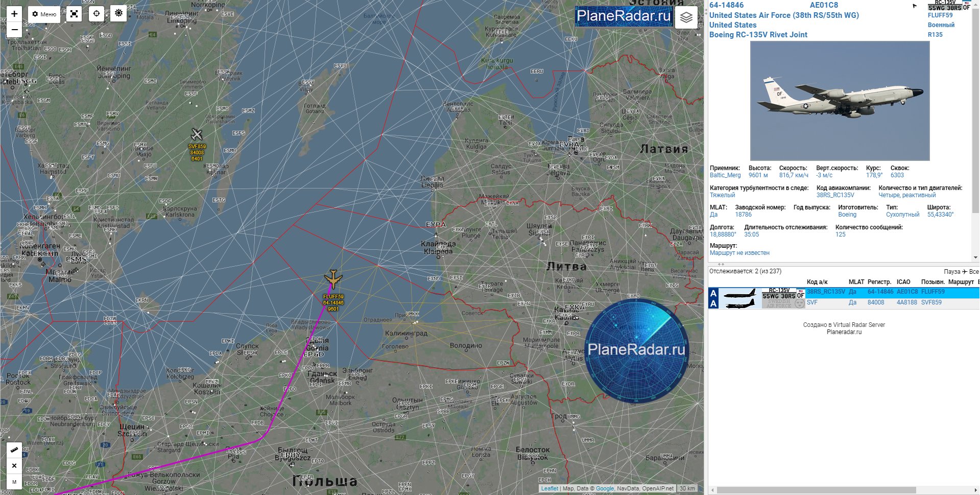The width and height of the screenshot is (980, 495).
Task: Click the Пауза link to pause tracking
Action: 953,271
